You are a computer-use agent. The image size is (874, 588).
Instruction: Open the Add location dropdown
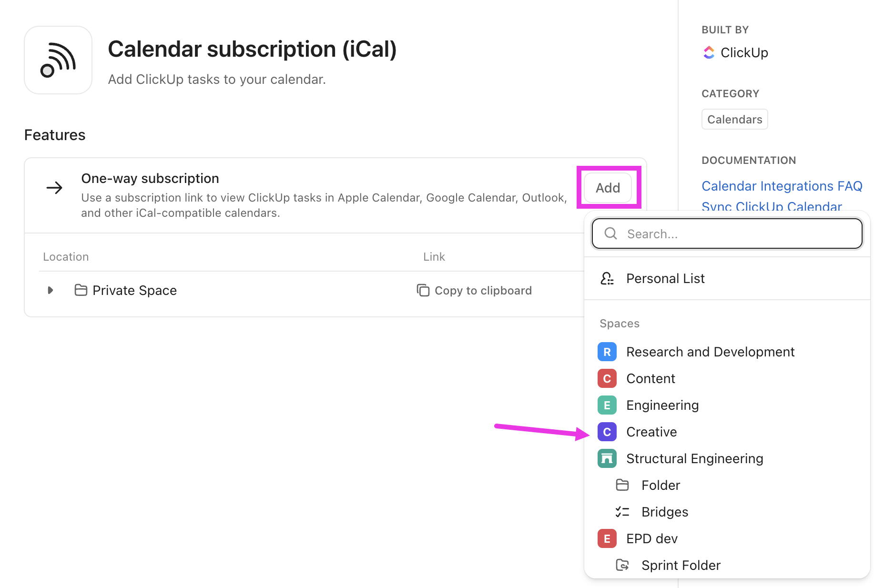pyautogui.click(x=608, y=188)
